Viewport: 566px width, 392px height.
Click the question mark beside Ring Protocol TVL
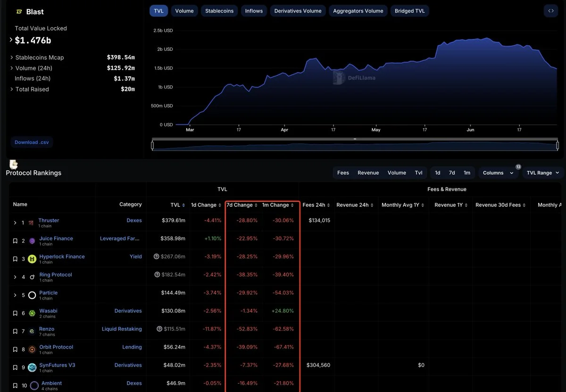157,275
